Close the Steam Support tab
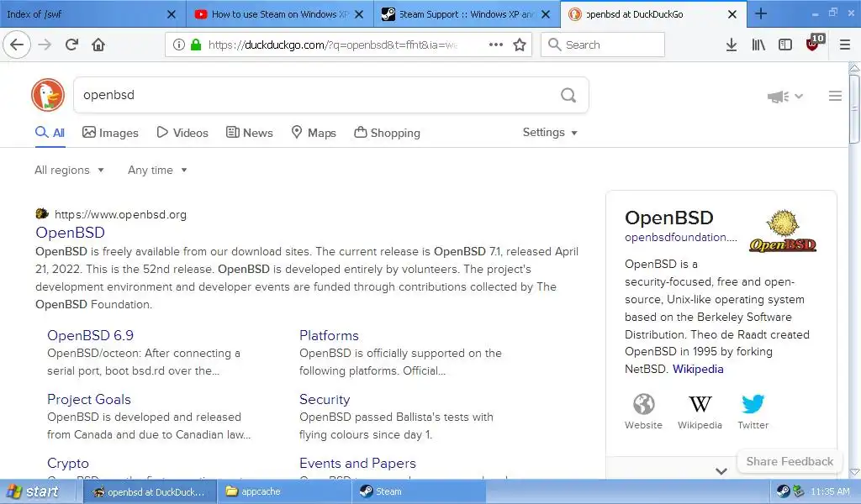 546,14
